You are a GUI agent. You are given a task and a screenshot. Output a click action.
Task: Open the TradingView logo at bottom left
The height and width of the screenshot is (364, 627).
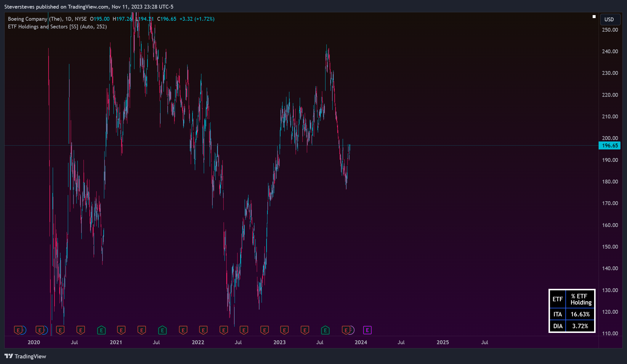(x=25, y=356)
